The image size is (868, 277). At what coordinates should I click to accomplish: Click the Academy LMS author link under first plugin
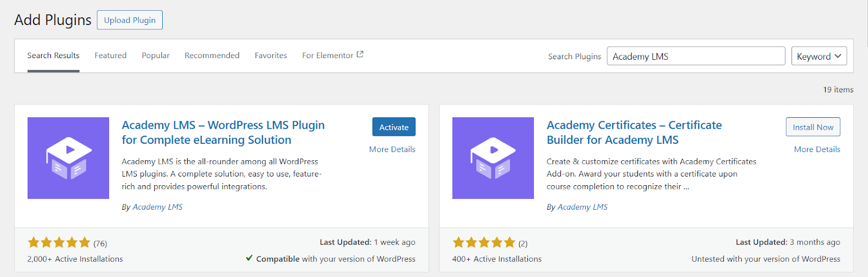click(x=158, y=207)
